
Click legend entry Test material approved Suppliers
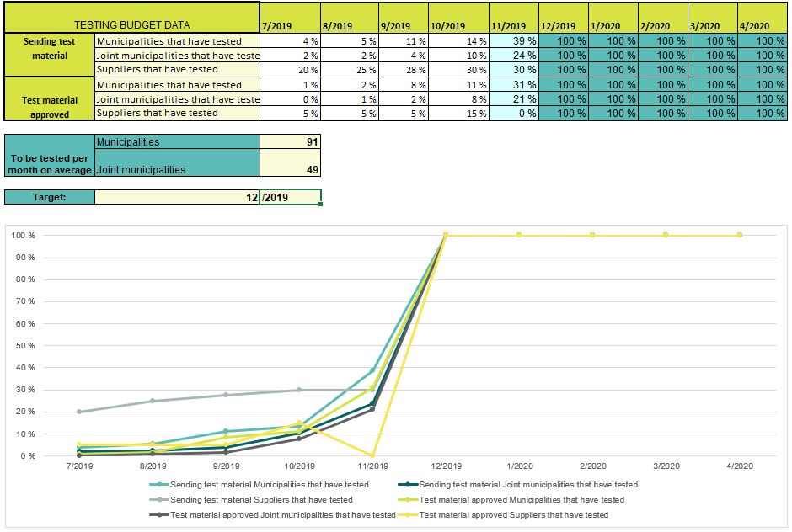[x=513, y=514]
